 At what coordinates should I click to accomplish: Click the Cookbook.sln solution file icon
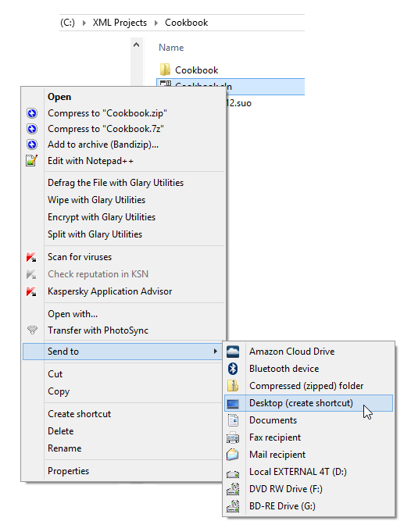click(x=166, y=83)
